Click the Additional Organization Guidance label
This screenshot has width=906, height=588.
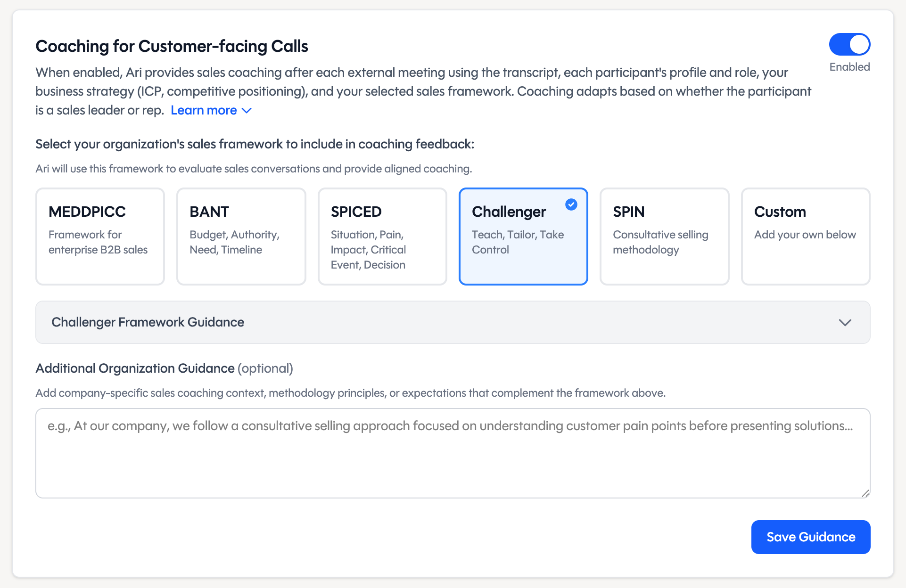tap(135, 368)
